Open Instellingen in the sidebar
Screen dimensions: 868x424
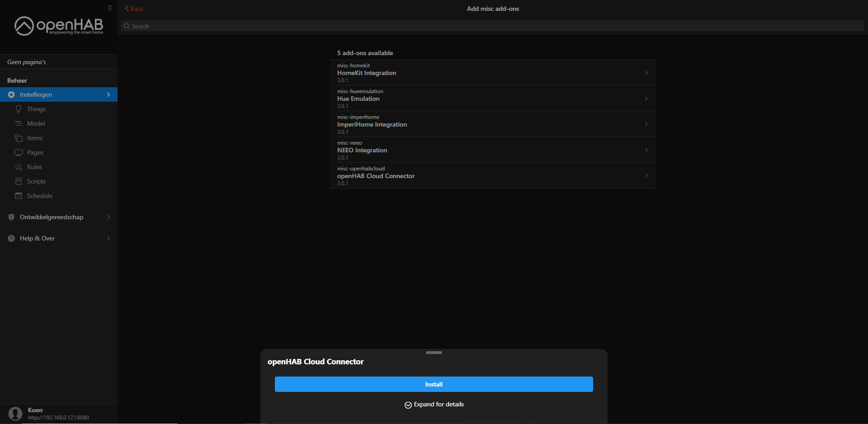[x=59, y=94]
